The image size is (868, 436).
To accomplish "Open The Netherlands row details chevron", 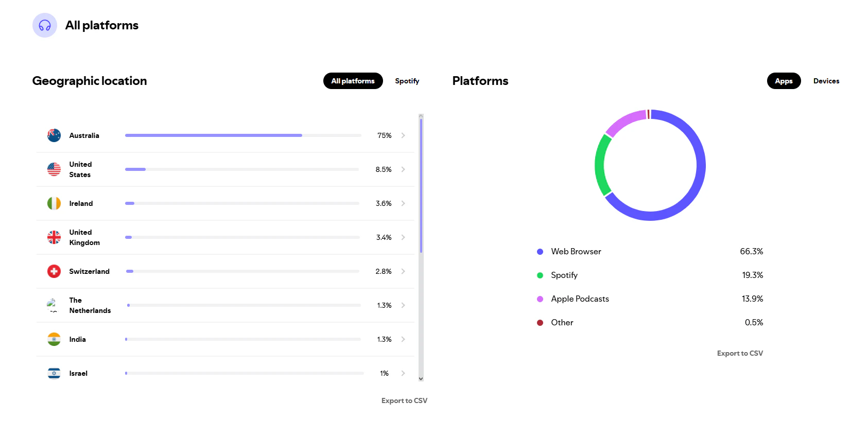I will coord(403,305).
